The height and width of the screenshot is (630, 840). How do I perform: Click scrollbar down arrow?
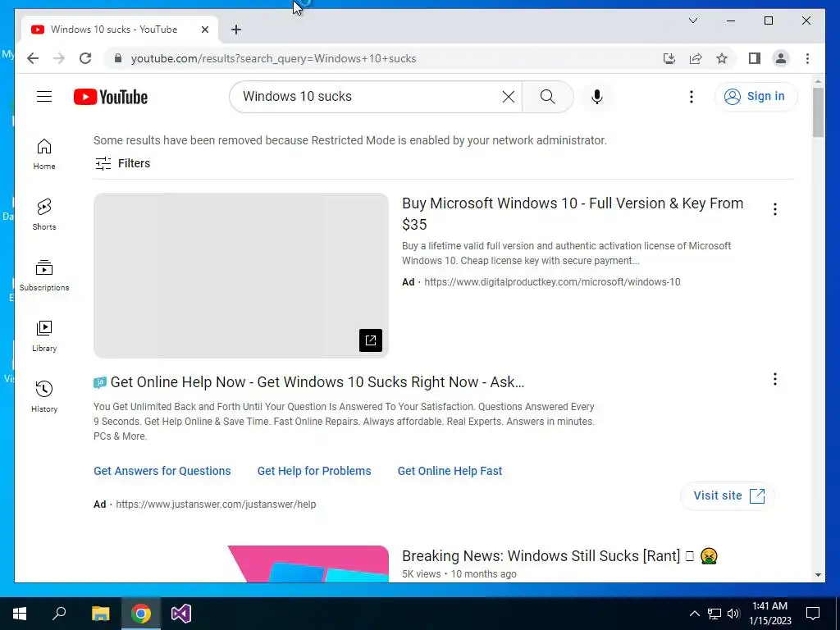(x=818, y=575)
